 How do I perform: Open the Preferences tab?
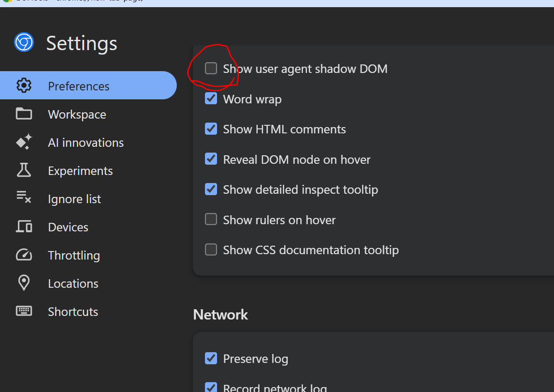tap(88, 85)
